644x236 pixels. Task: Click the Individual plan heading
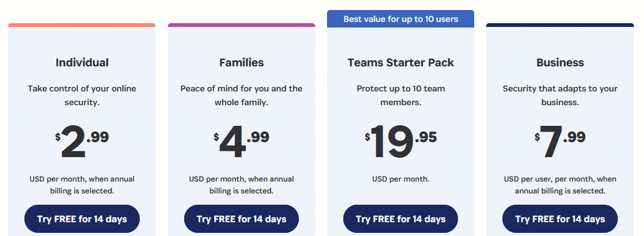pyautogui.click(x=81, y=63)
